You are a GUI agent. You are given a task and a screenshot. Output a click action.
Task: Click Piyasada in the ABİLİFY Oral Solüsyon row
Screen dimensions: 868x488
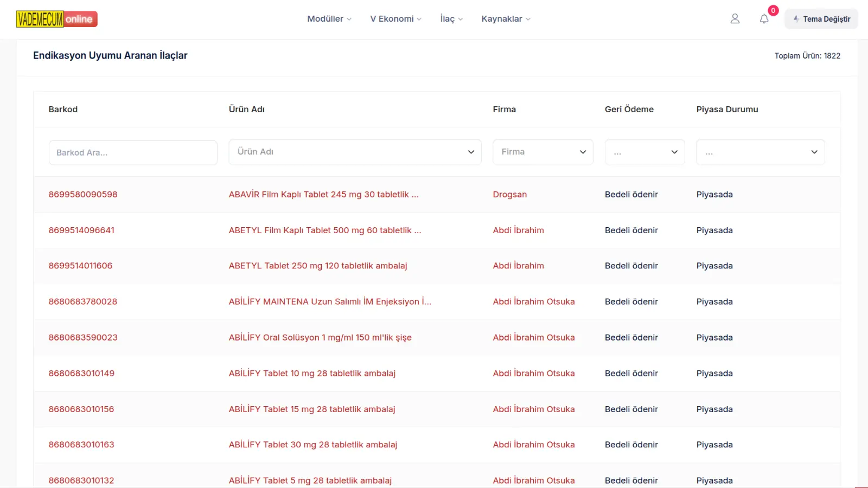pyautogui.click(x=714, y=337)
